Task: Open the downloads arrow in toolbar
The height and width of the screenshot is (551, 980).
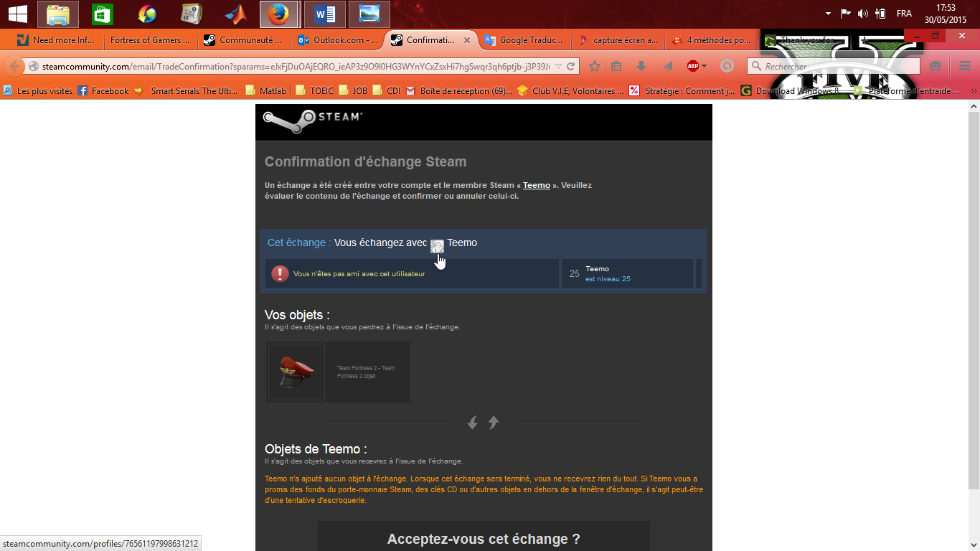Action: point(641,66)
